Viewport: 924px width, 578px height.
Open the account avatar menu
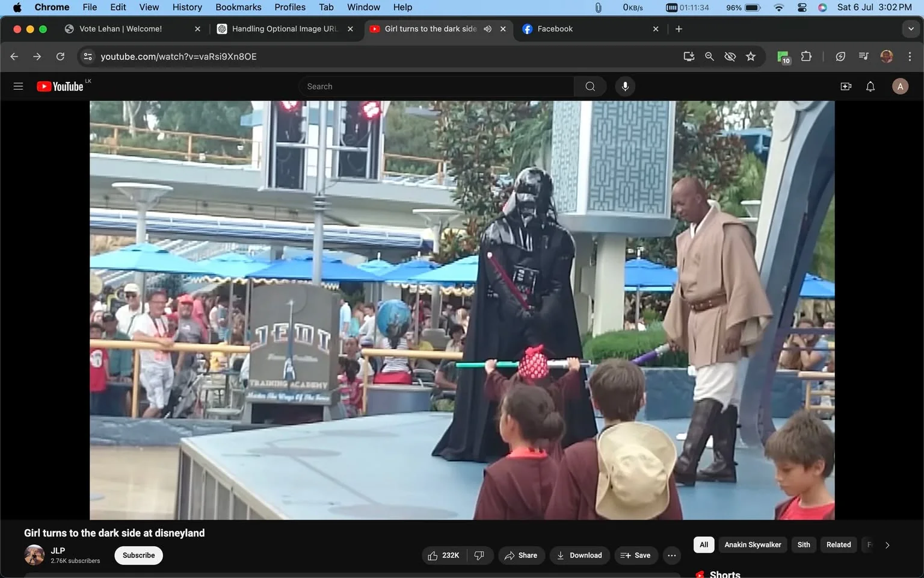tap(900, 86)
